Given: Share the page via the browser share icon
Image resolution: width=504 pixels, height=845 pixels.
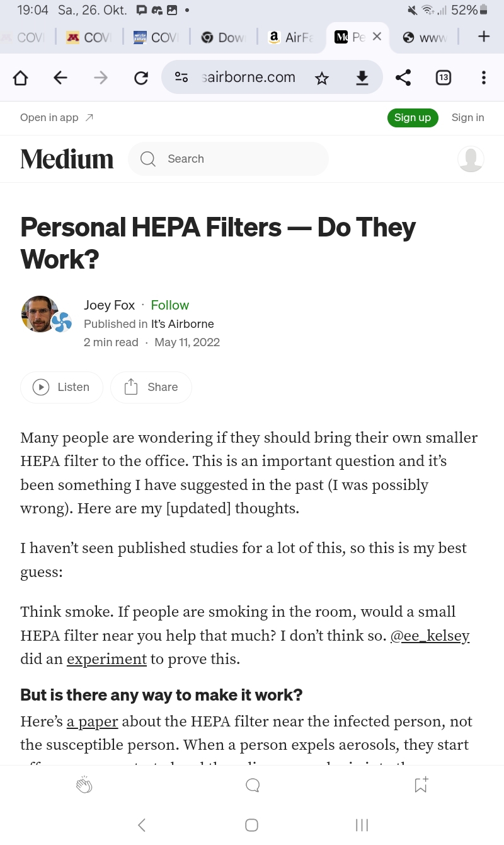Looking at the screenshot, I should tap(403, 78).
